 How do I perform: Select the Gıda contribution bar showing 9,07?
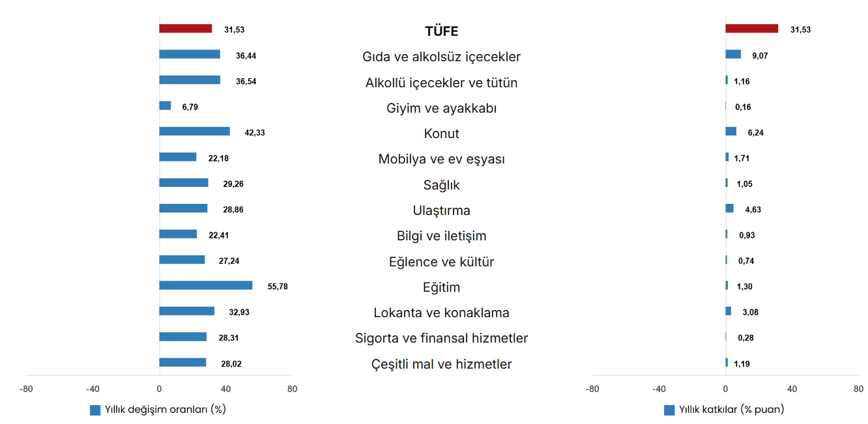point(733,55)
